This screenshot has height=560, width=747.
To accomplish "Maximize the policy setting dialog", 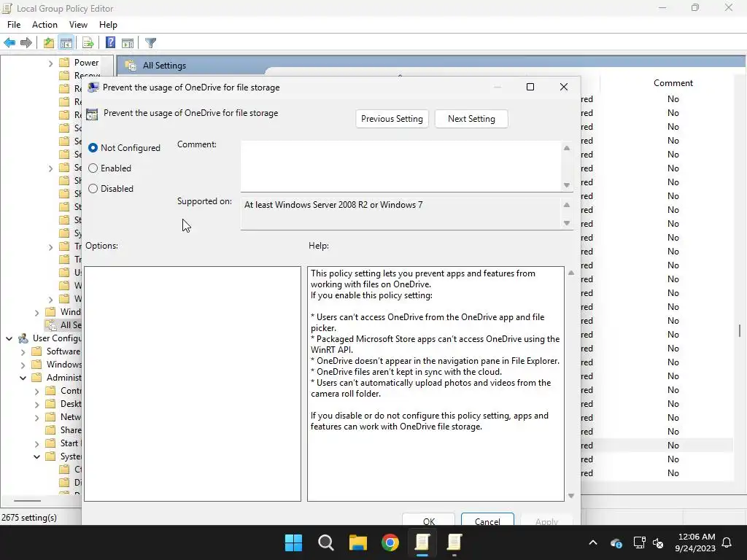I will pos(530,87).
